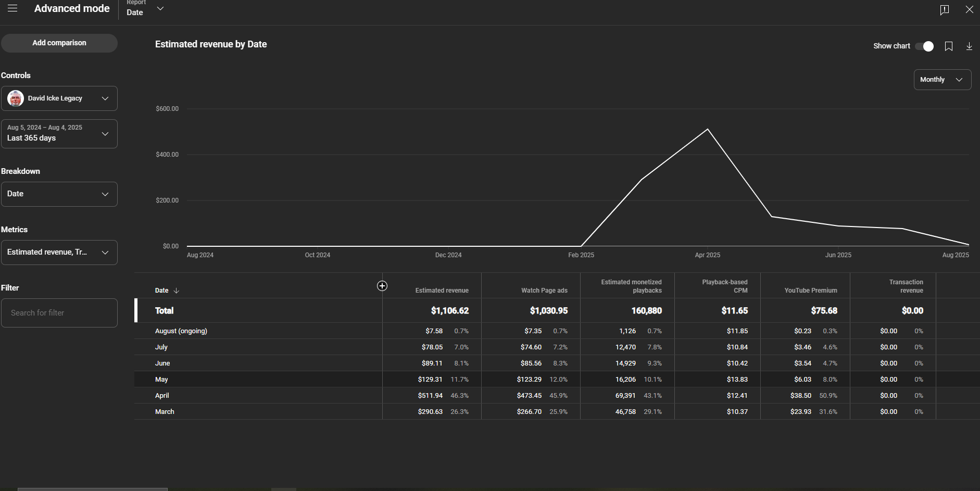
Task: Open the Last 365 days date range picker
Action: coord(59,134)
